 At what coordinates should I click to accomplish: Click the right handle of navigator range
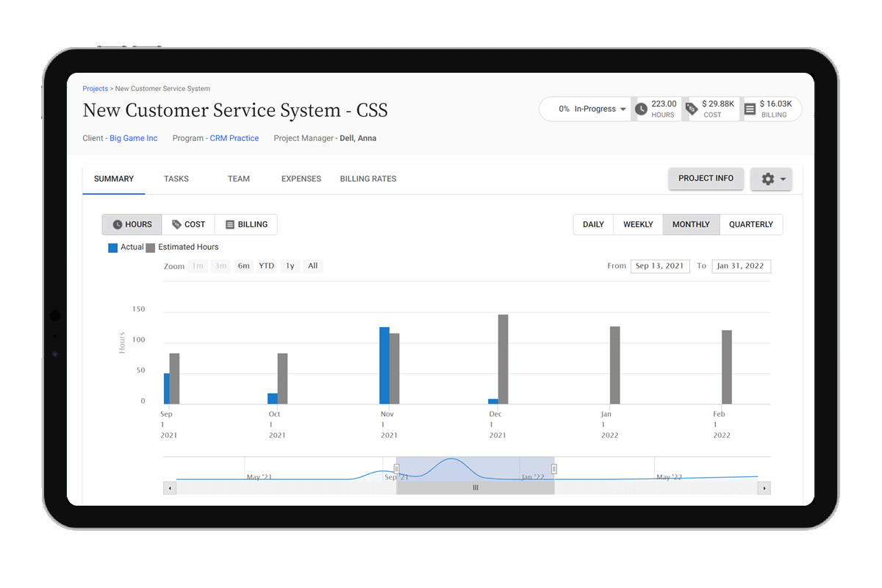tap(554, 468)
